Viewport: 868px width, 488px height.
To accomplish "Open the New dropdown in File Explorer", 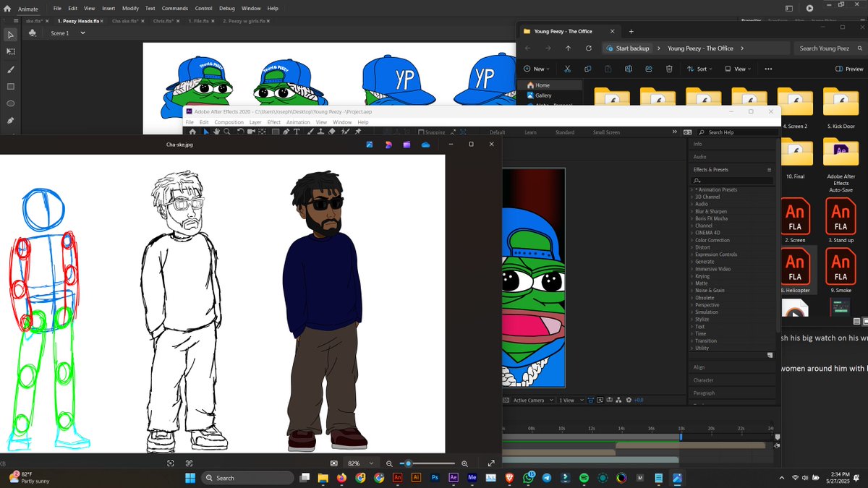I will [535, 69].
